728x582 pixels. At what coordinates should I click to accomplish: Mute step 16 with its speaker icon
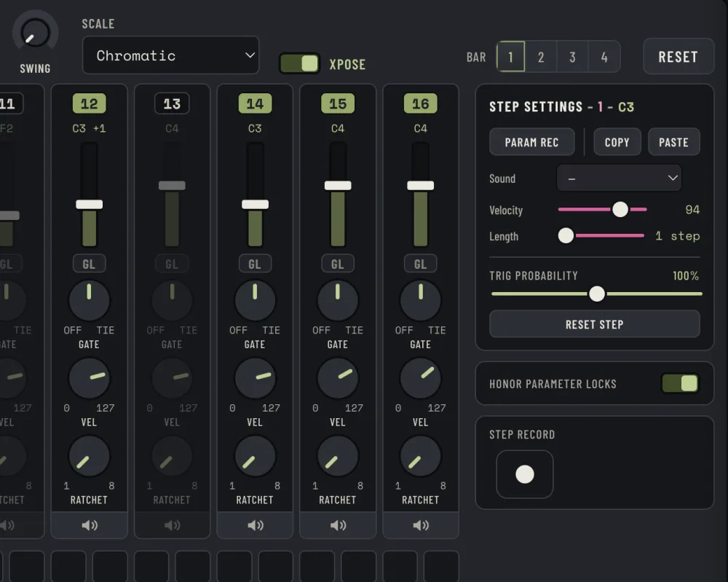(x=421, y=525)
